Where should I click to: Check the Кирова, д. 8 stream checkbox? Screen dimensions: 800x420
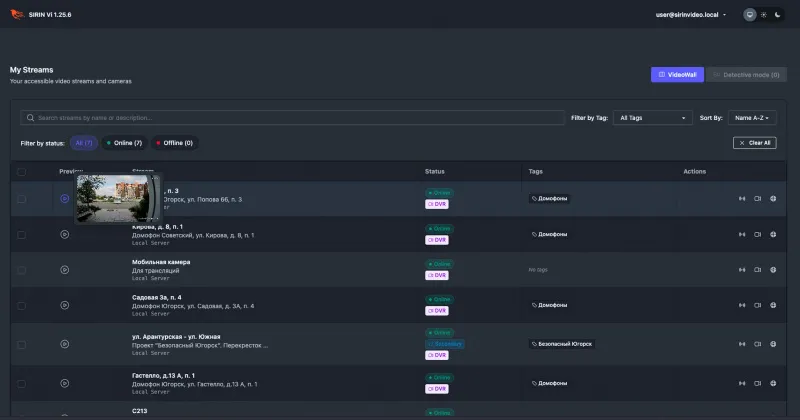21,235
